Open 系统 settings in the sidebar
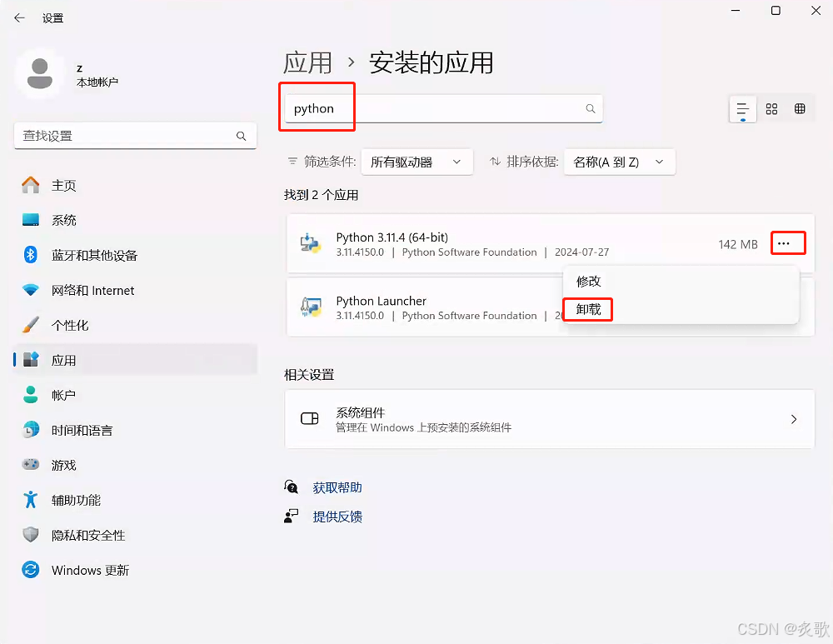The height and width of the screenshot is (644, 833). (x=136, y=220)
